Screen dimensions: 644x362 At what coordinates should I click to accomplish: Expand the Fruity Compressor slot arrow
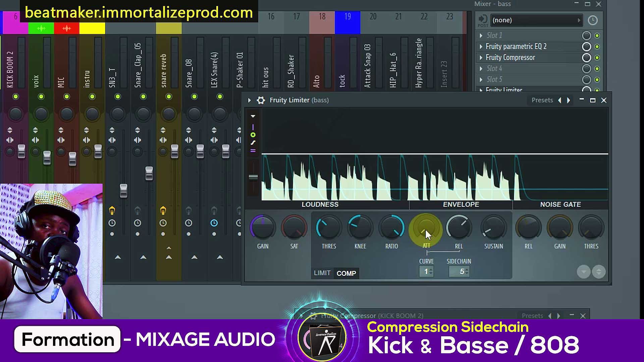[x=481, y=58]
